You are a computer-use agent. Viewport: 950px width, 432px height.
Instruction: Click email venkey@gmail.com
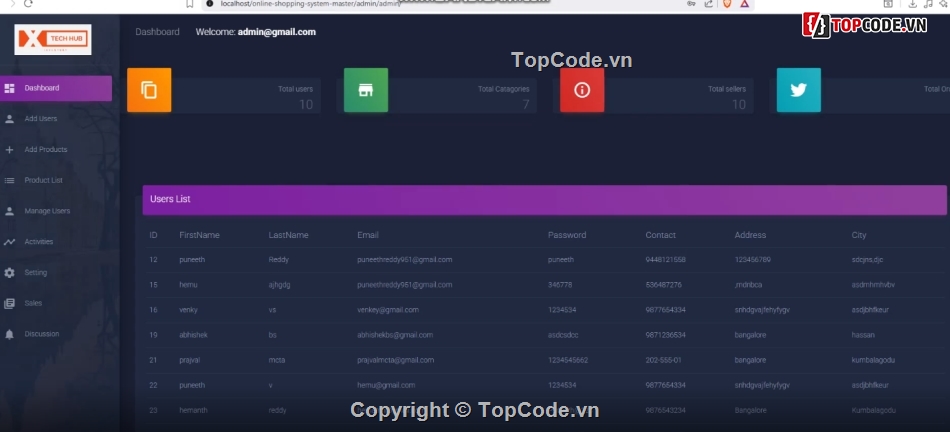[x=388, y=310]
